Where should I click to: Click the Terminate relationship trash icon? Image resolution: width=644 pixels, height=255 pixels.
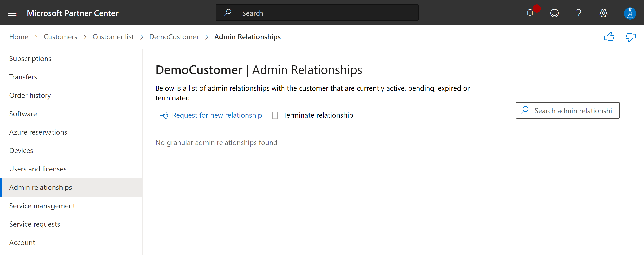[x=275, y=115]
